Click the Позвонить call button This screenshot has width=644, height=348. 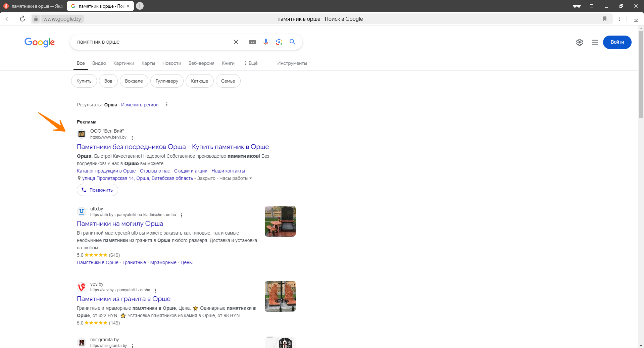click(x=97, y=190)
